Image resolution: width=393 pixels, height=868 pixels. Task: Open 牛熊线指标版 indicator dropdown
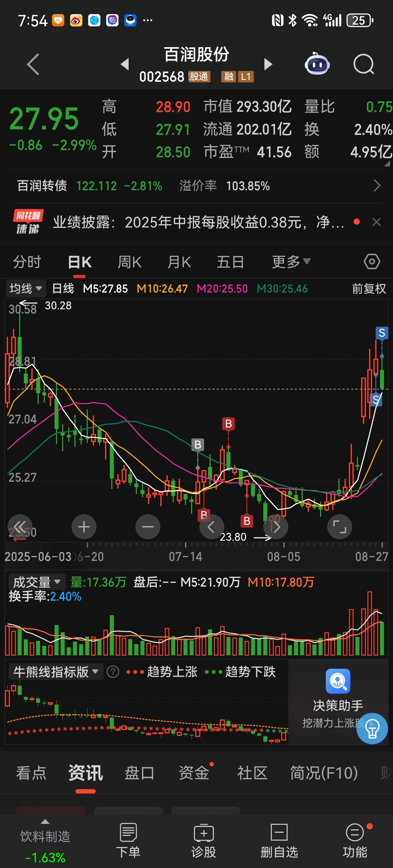pyautogui.click(x=56, y=672)
